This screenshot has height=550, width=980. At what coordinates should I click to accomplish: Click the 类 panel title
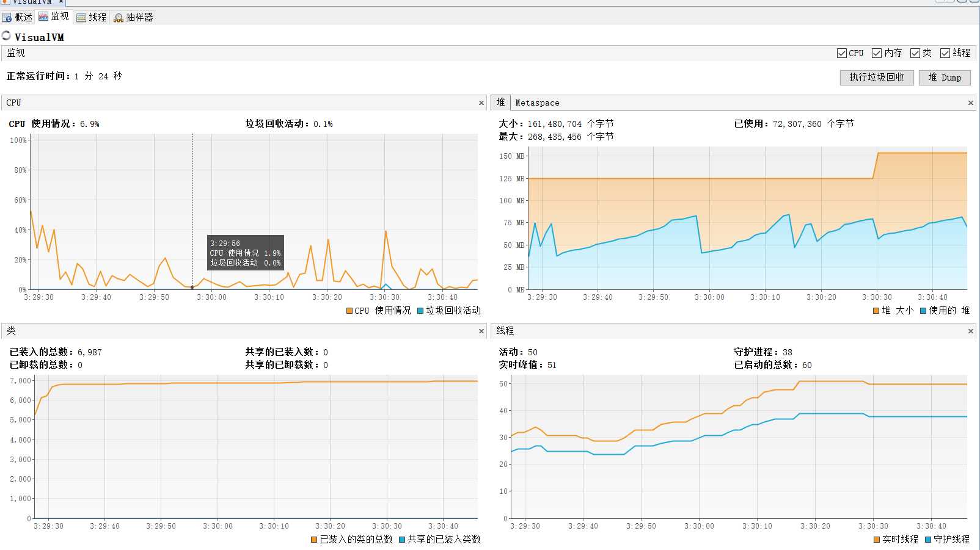tap(11, 331)
